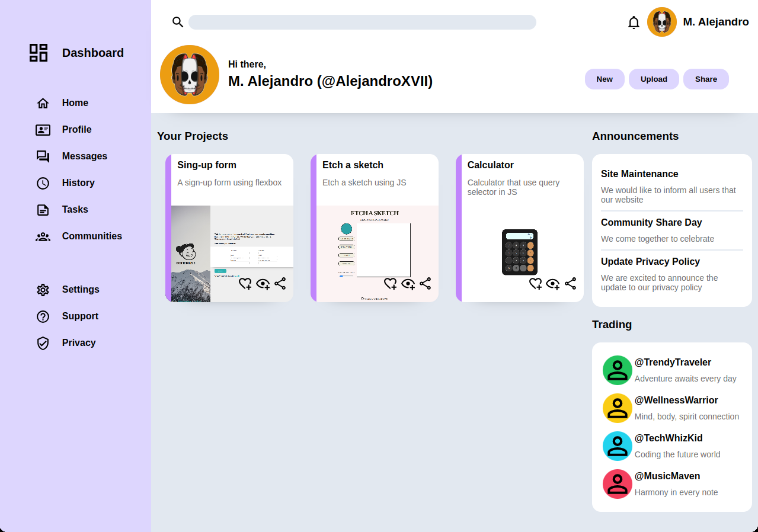This screenshot has height=532, width=758.
Task: Like the Sing-up form project
Action: pos(245,284)
